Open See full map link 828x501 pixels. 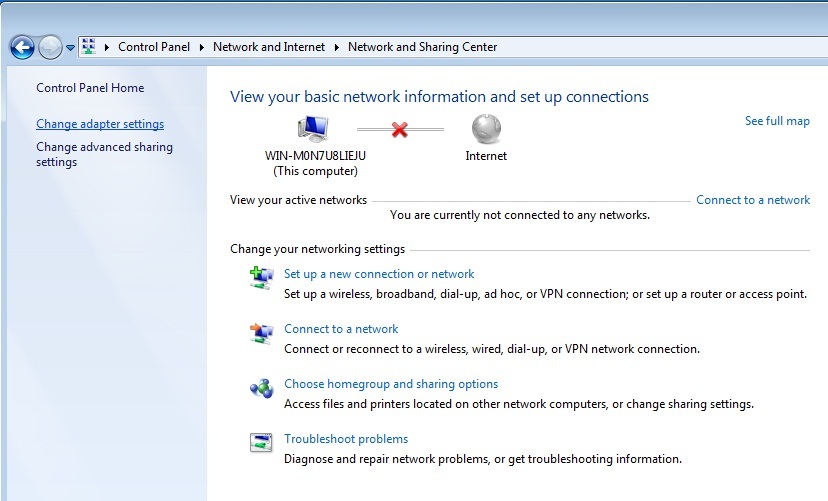(x=777, y=121)
